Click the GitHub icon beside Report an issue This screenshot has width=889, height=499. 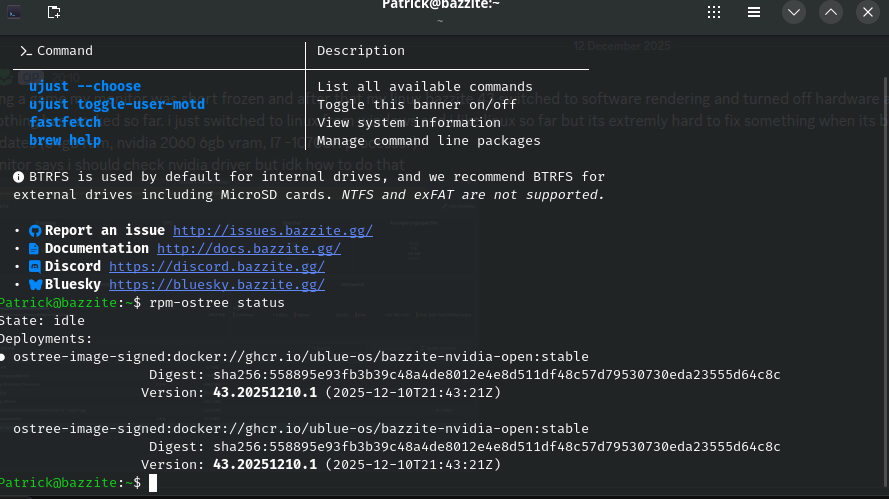coord(35,231)
